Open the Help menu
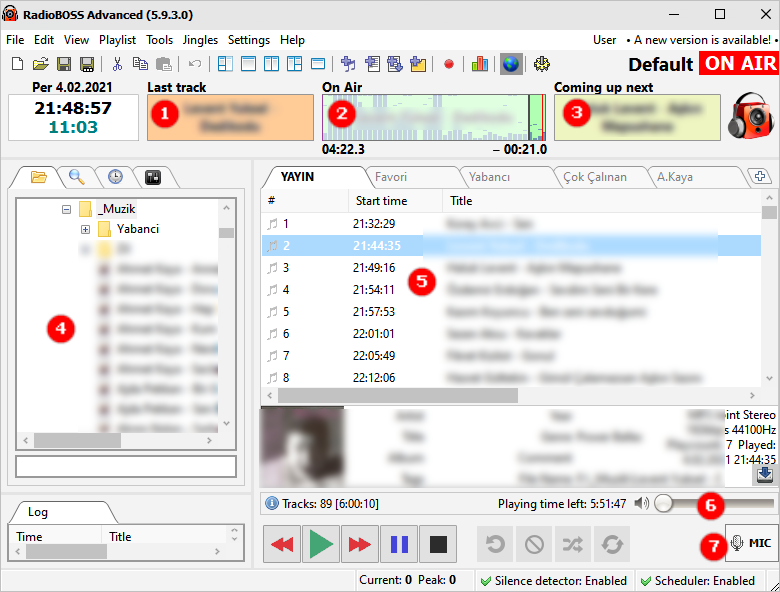Image resolution: width=780 pixels, height=592 pixels. click(292, 40)
